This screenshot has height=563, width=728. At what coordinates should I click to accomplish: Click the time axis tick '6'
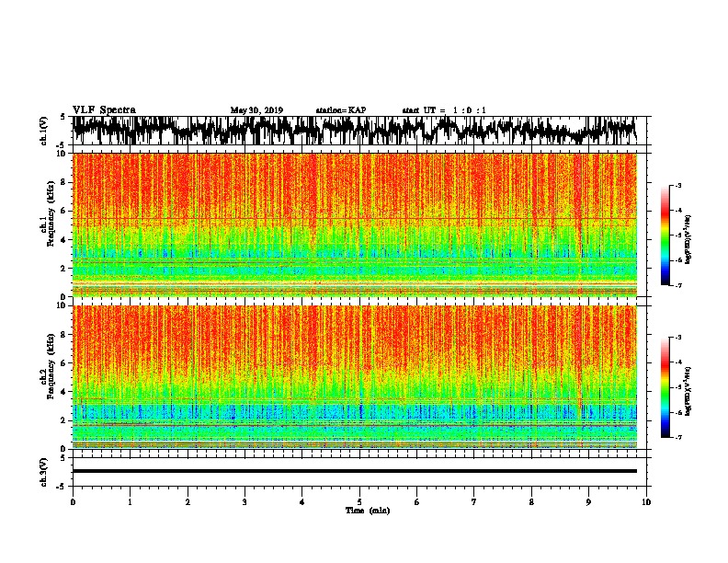point(417,502)
